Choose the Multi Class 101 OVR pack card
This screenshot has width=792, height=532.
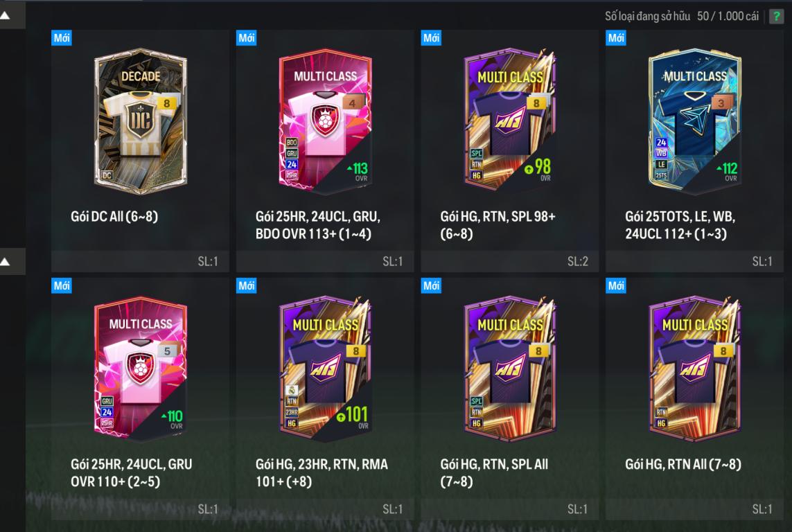coord(325,369)
